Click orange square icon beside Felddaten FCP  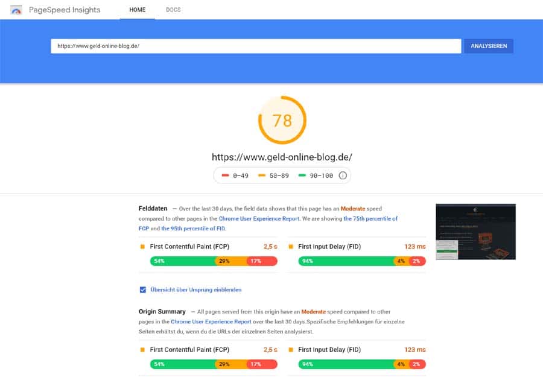(142, 247)
